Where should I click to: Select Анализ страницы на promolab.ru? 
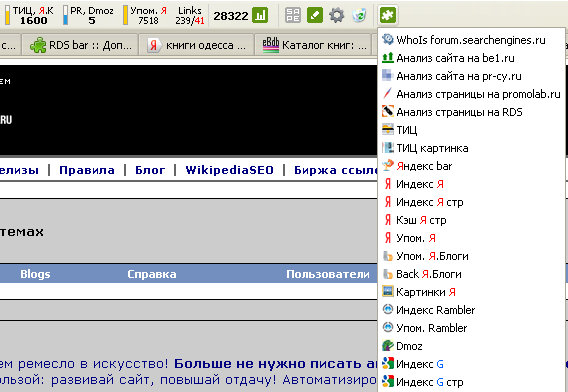471,94
